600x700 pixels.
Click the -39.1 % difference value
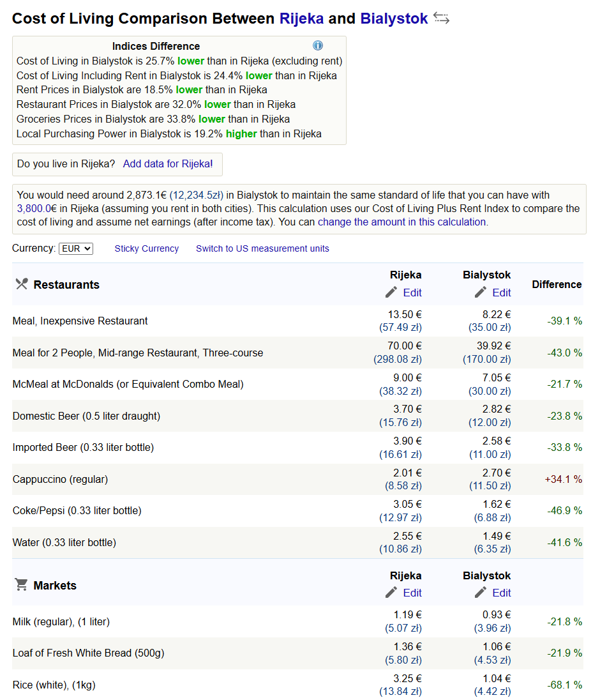[x=565, y=321]
